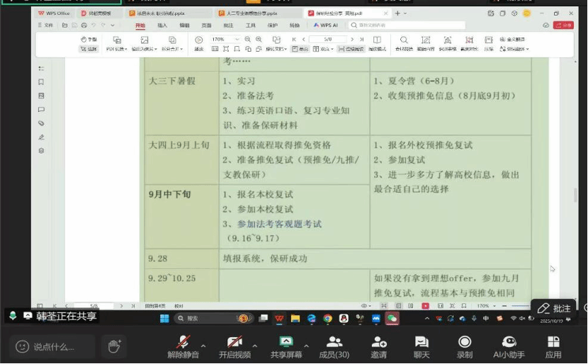The height and width of the screenshot is (364, 588).
Task: Click the zoom in magnifier icon
Action: (x=259, y=40)
